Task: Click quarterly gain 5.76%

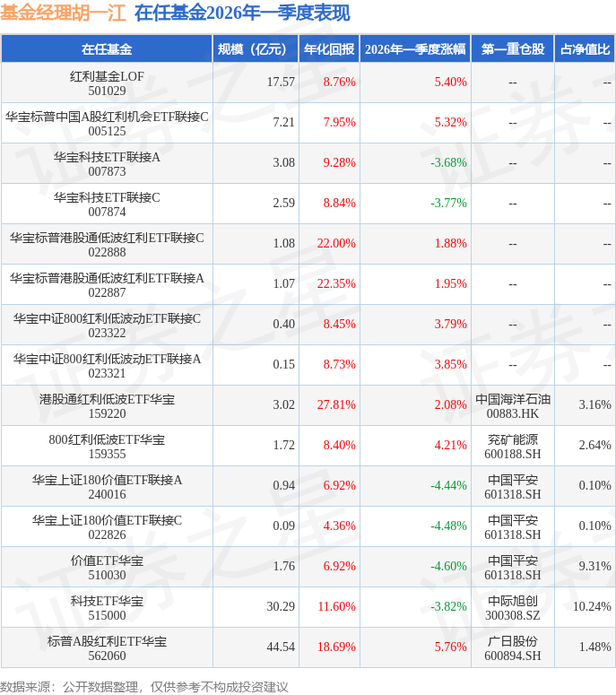Action: click(451, 647)
